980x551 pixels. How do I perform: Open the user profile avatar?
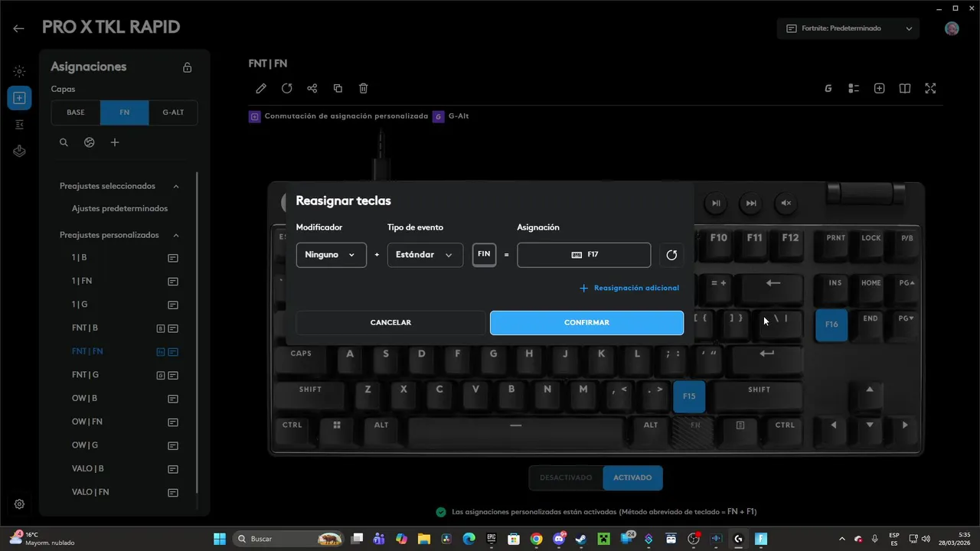point(952,28)
